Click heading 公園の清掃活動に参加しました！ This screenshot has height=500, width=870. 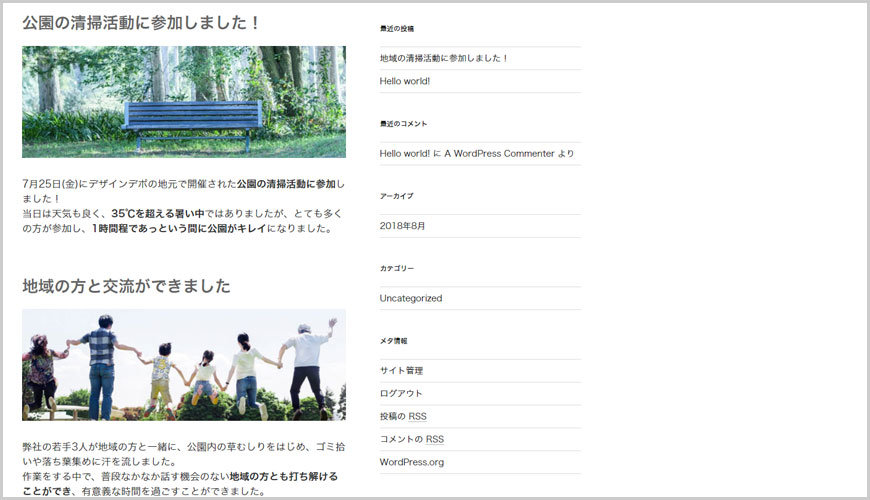[141, 23]
